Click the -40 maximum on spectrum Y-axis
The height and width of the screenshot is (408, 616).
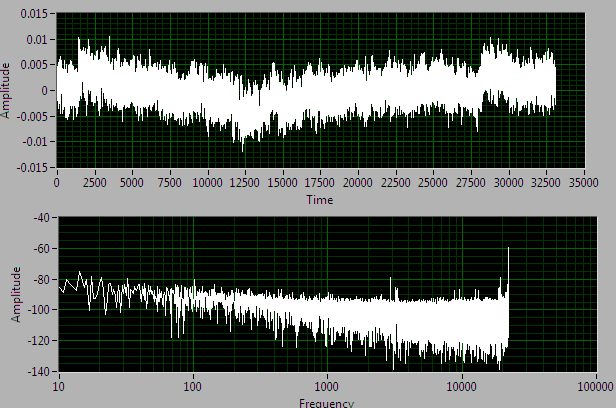tap(41, 217)
